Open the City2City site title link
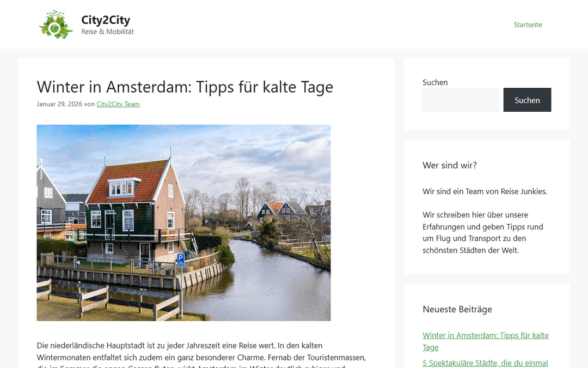Viewport: 588px width, 368px height. 106,20
